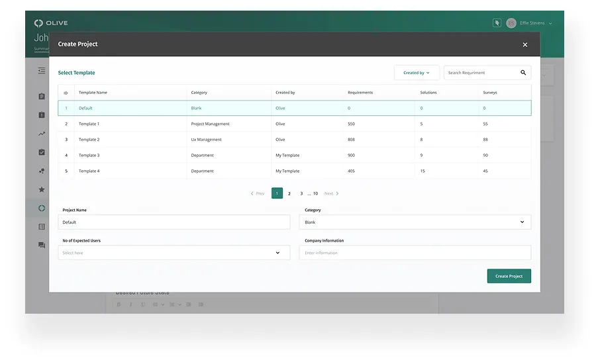The height and width of the screenshot is (364, 600).
Task: Open the second clipboard icon in the sidebar
Action: point(42,114)
